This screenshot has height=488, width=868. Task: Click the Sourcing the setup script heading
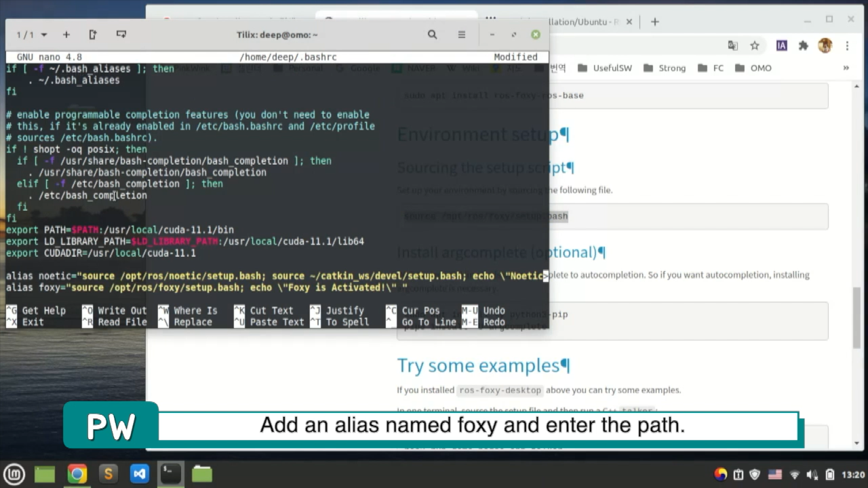pos(486,167)
